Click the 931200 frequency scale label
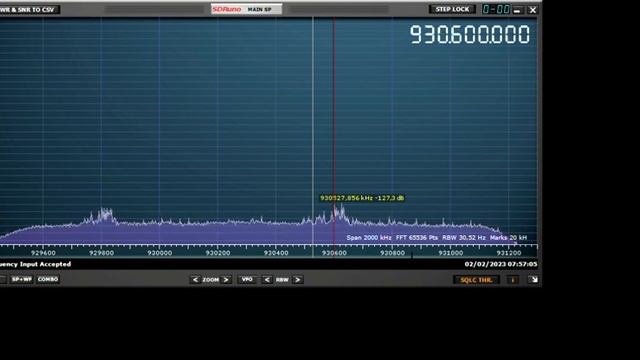The width and height of the screenshot is (640, 360). (509, 253)
